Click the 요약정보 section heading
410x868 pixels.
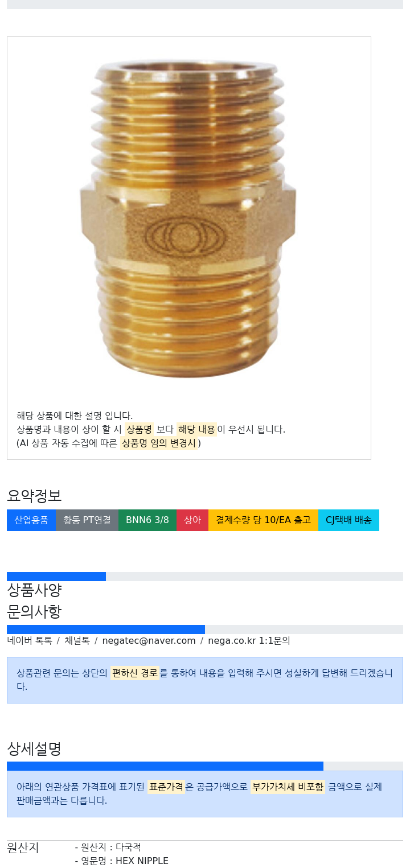(x=34, y=496)
